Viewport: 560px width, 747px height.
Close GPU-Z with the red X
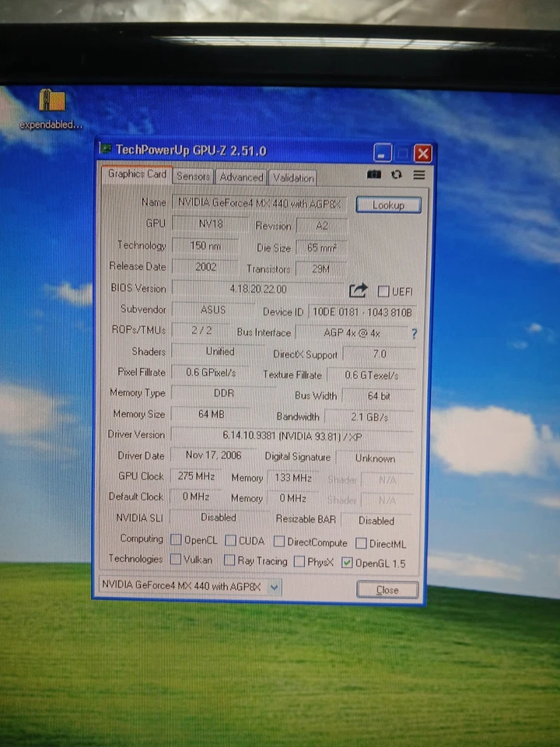click(x=423, y=154)
